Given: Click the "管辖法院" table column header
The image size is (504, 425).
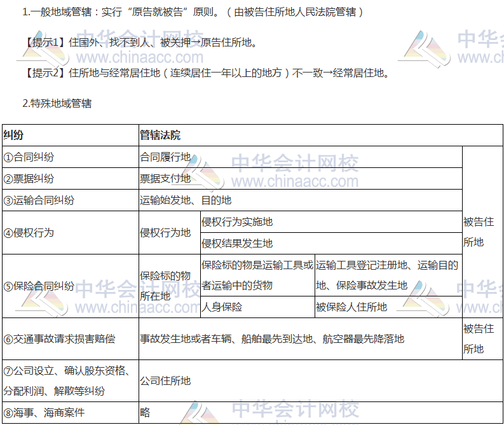Looking at the screenshot, I should 160,135.
